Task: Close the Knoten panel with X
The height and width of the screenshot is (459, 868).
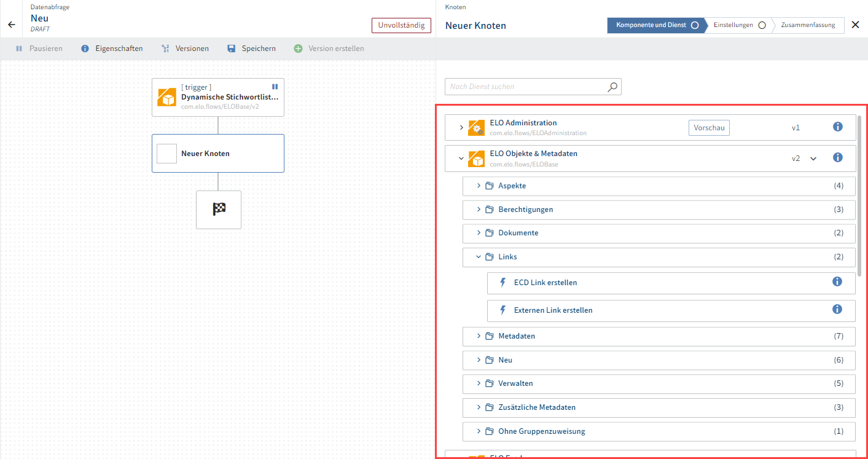Action: 855,25
